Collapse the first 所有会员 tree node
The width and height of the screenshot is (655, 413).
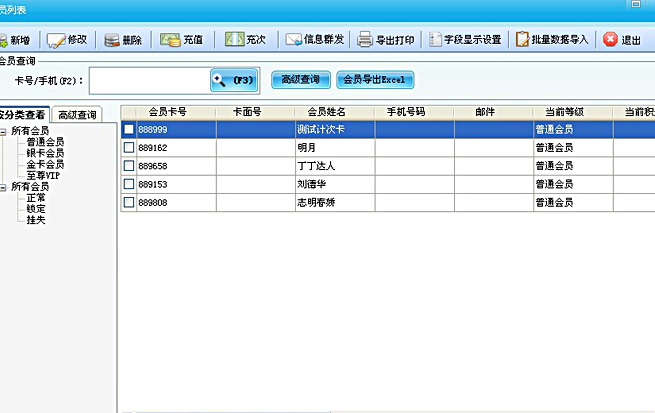[4, 131]
